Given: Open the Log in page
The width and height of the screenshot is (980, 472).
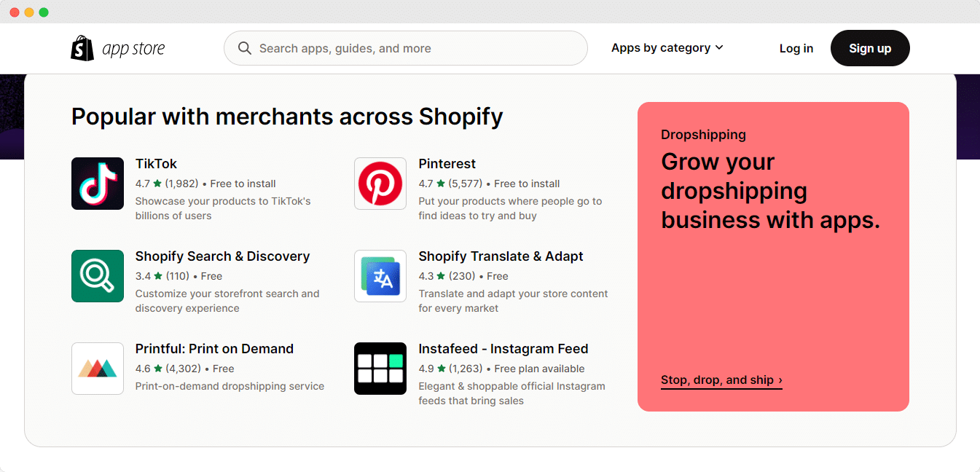Looking at the screenshot, I should pos(796,48).
